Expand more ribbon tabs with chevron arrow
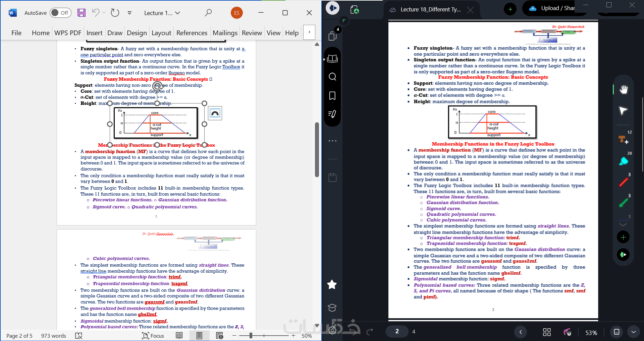Viewport: 644px width, 341px height. (309, 32)
